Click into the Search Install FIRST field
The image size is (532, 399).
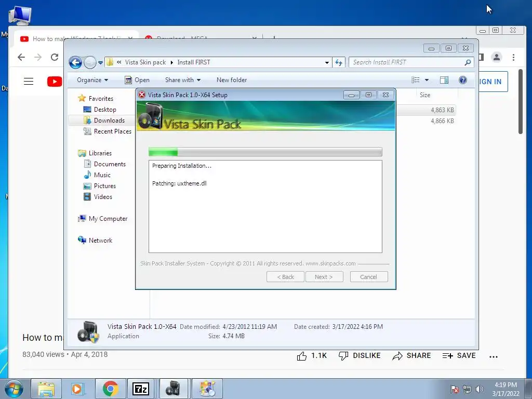[x=406, y=62]
